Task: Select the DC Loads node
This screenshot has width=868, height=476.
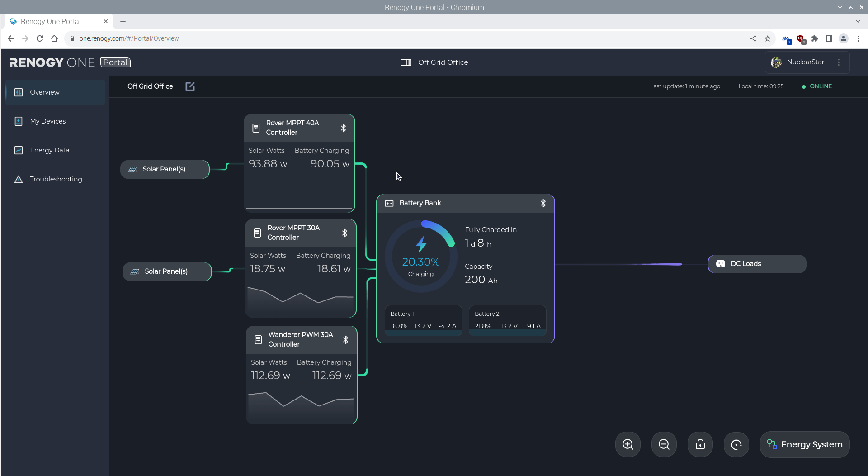Action: coord(757,264)
